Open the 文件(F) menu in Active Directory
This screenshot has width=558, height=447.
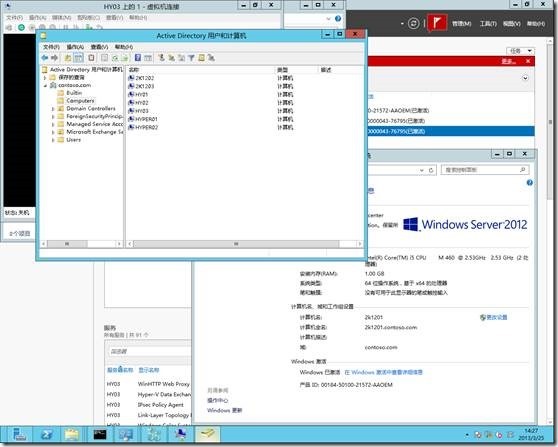pyautogui.click(x=51, y=47)
